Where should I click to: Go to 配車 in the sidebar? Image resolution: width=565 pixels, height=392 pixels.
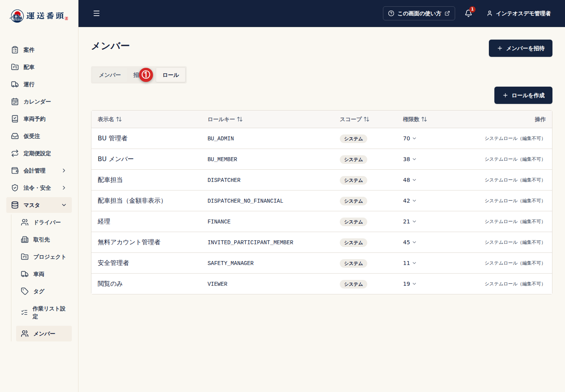[x=39, y=67]
